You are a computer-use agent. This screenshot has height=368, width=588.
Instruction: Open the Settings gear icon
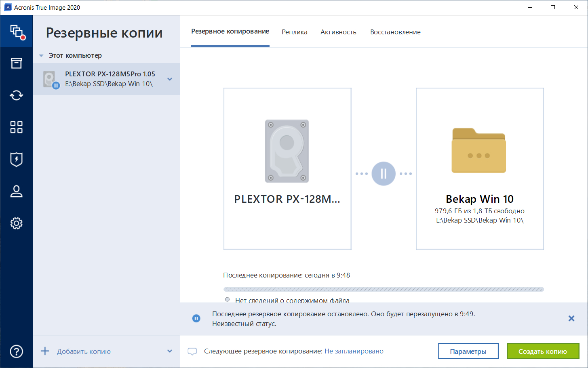17,223
